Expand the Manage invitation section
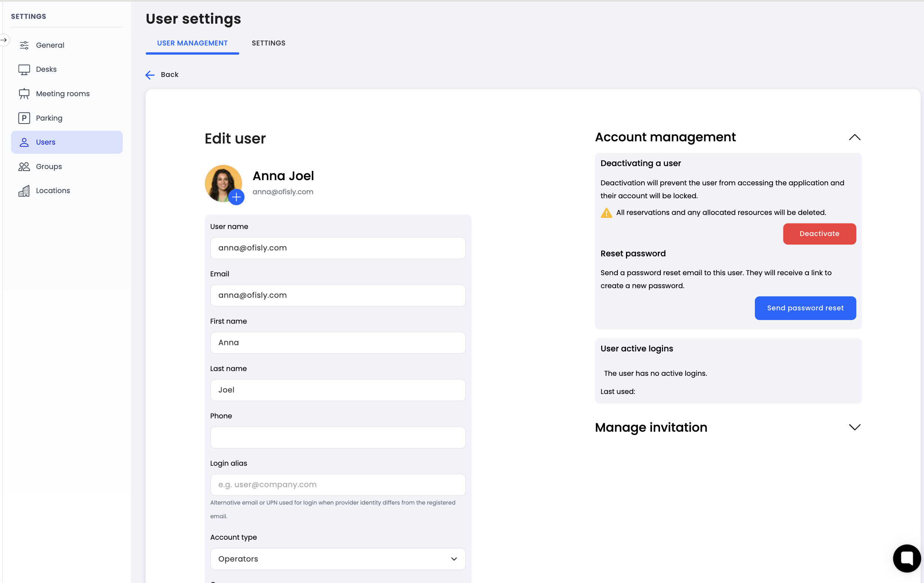 pyautogui.click(x=854, y=427)
